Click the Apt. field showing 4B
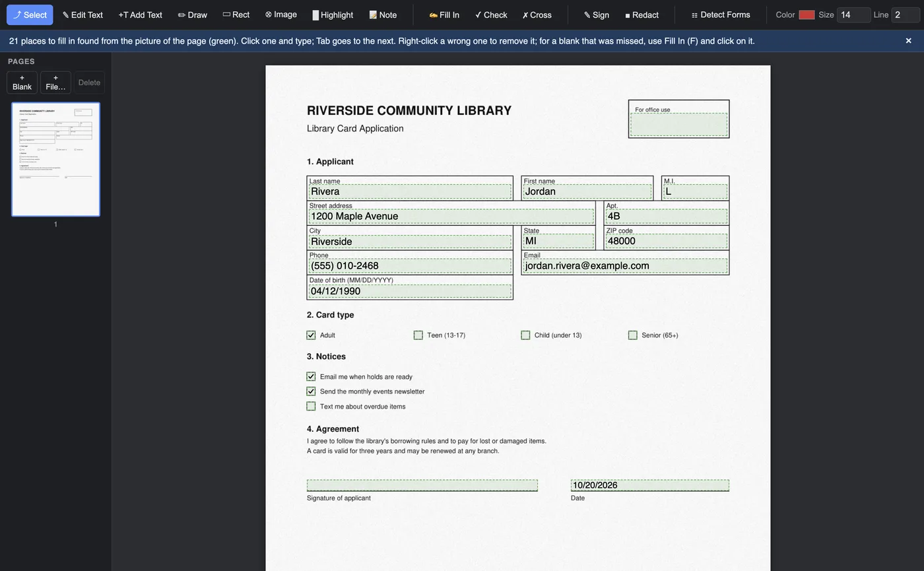The width and height of the screenshot is (924, 571). click(667, 217)
